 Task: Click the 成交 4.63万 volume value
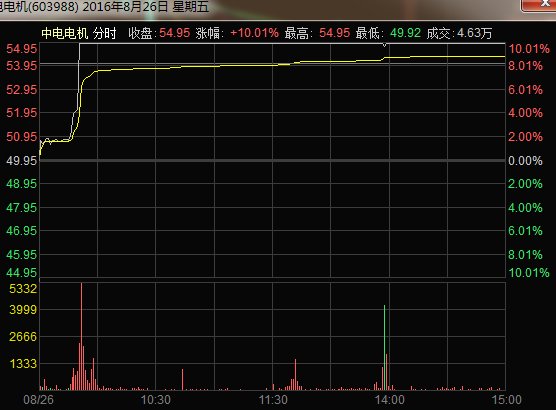pos(474,33)
